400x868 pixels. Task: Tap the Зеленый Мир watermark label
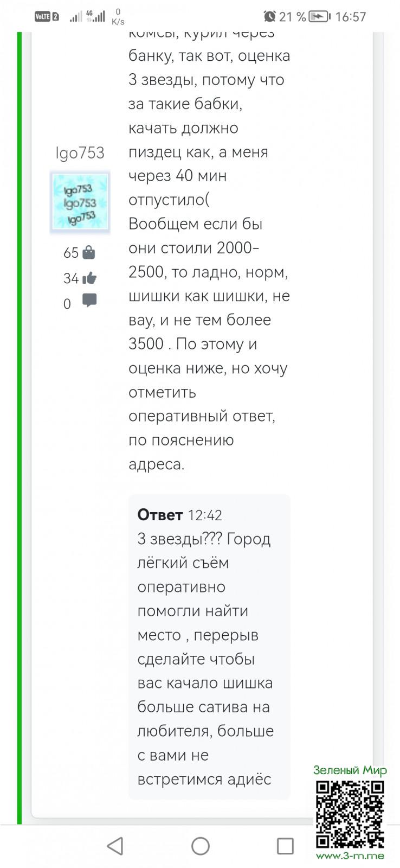350,770
